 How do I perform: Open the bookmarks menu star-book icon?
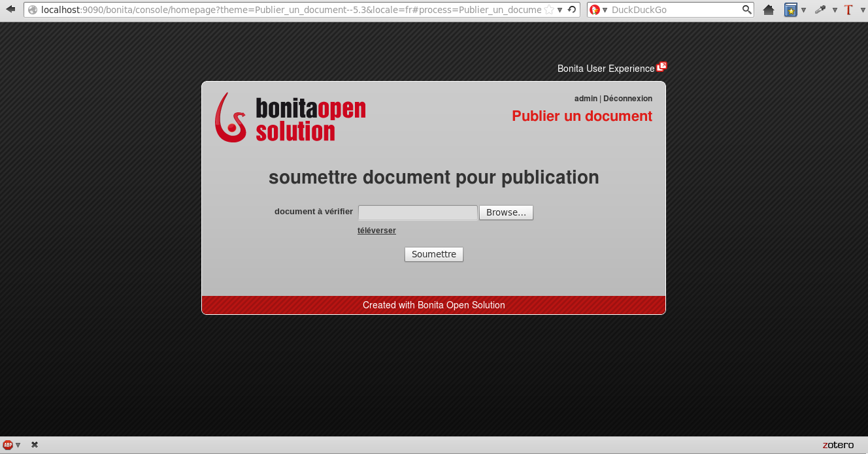pyautogui.click(x=791, y=10)
